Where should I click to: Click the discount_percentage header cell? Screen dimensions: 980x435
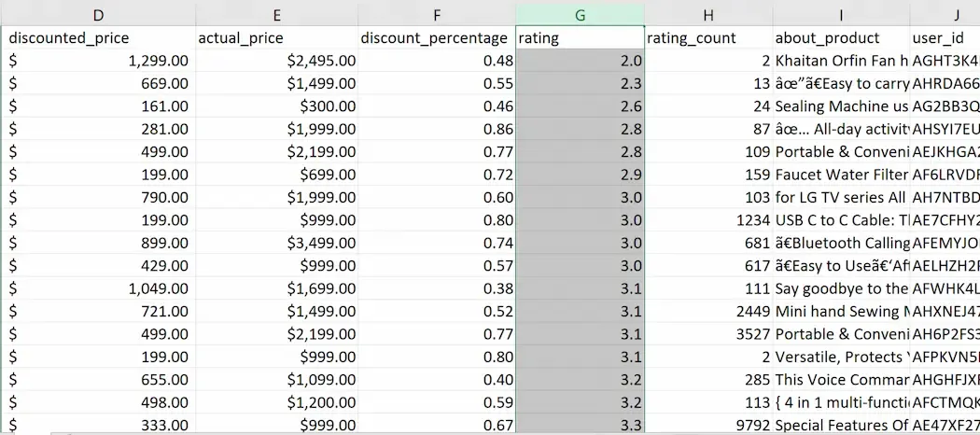click(437, 38)
